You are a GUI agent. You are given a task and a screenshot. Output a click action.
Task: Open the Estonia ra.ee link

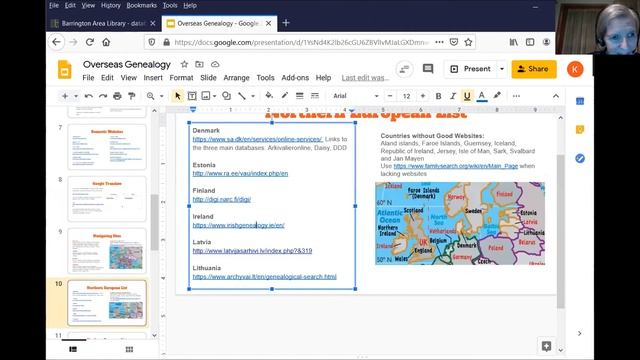pyautogui.click(x=240, y=173)
